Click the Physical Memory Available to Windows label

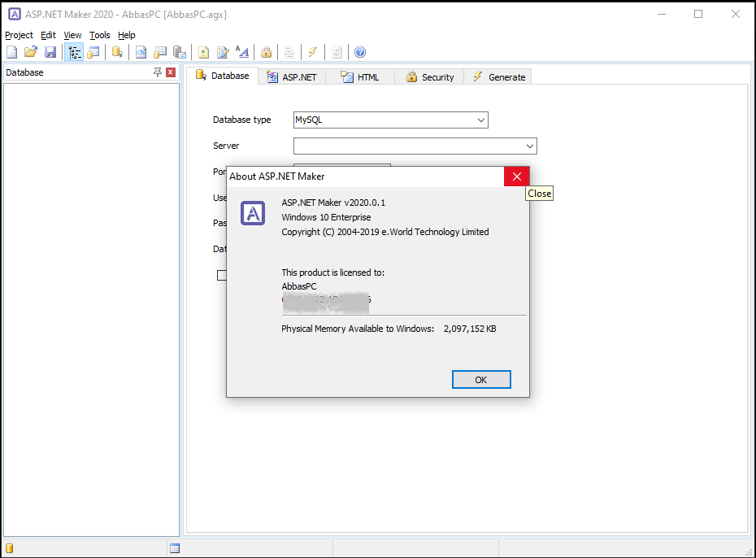click(358, 329)
